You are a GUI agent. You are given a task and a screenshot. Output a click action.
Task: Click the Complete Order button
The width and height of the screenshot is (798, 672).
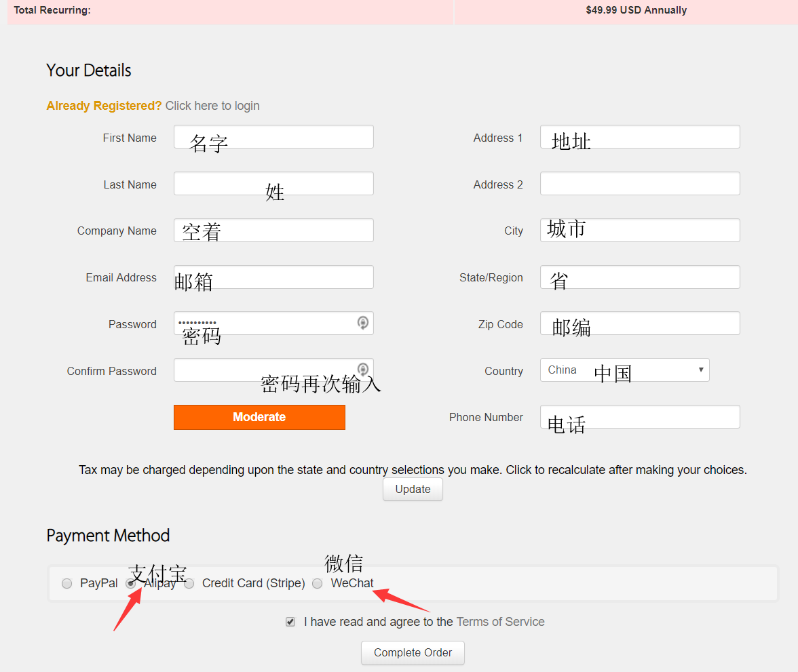pyautogui.click(x=413, y=653)
